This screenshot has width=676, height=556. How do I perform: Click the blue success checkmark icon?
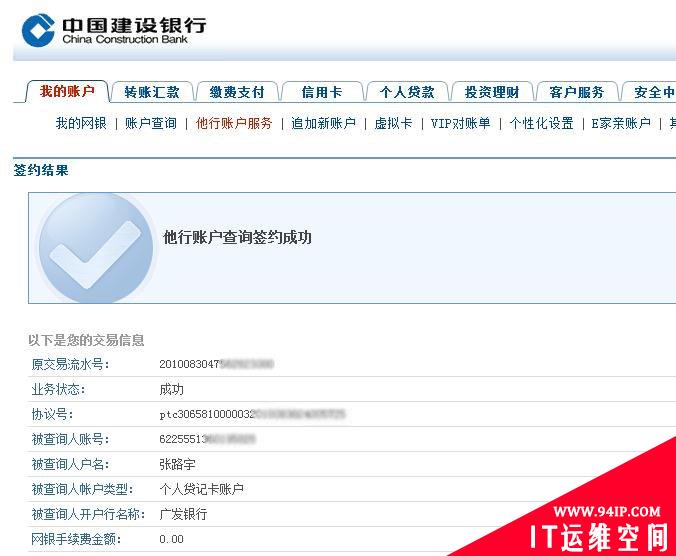coord(96,248)
